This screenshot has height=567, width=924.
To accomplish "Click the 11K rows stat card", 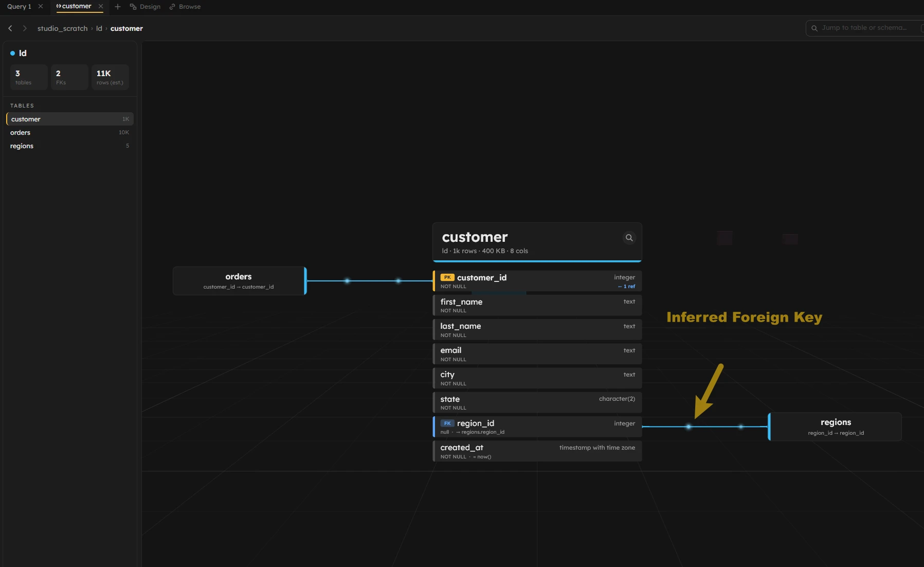I will pyautogui.click(x=110, y=77).
